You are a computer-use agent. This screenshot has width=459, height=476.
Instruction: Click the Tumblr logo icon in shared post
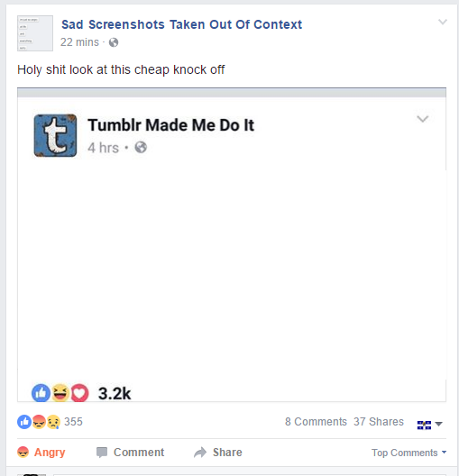click(x=55, y=135)
